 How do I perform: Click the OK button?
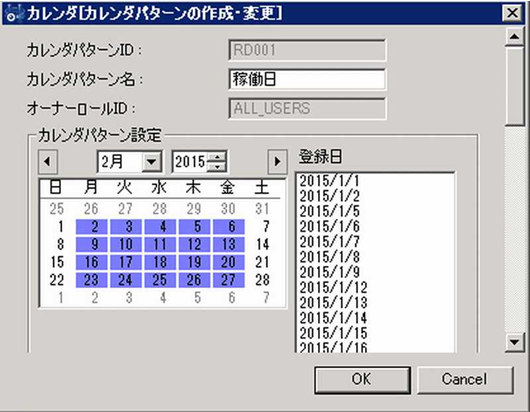[x=362, y=380]
